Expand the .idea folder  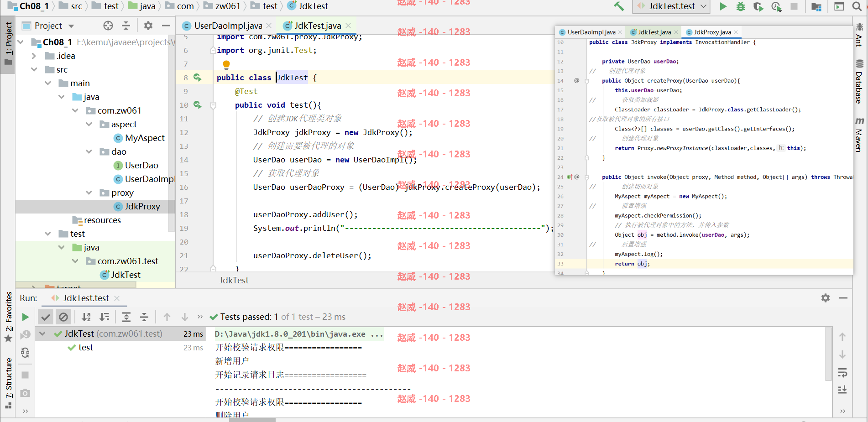pos(34,56)
